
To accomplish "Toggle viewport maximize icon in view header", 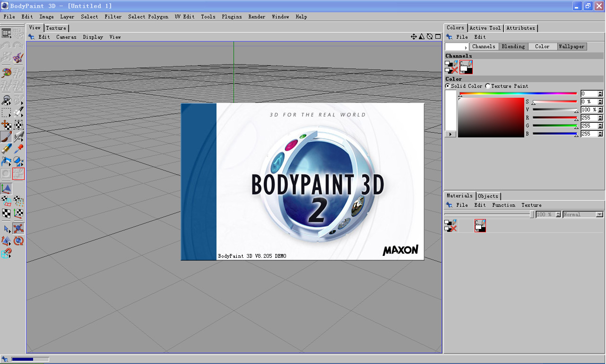I will 438,37.
